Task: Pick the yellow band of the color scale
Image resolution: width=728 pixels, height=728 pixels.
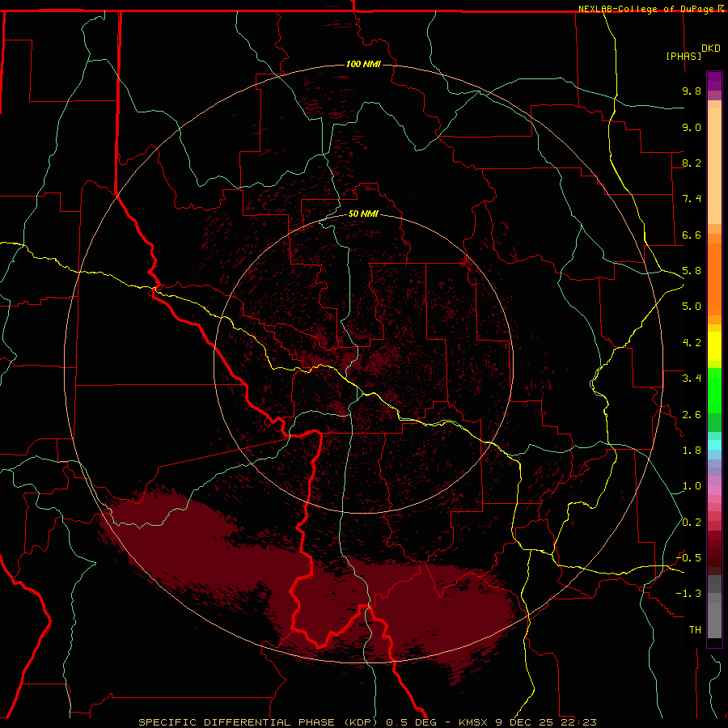Action: tap(714, 346)
